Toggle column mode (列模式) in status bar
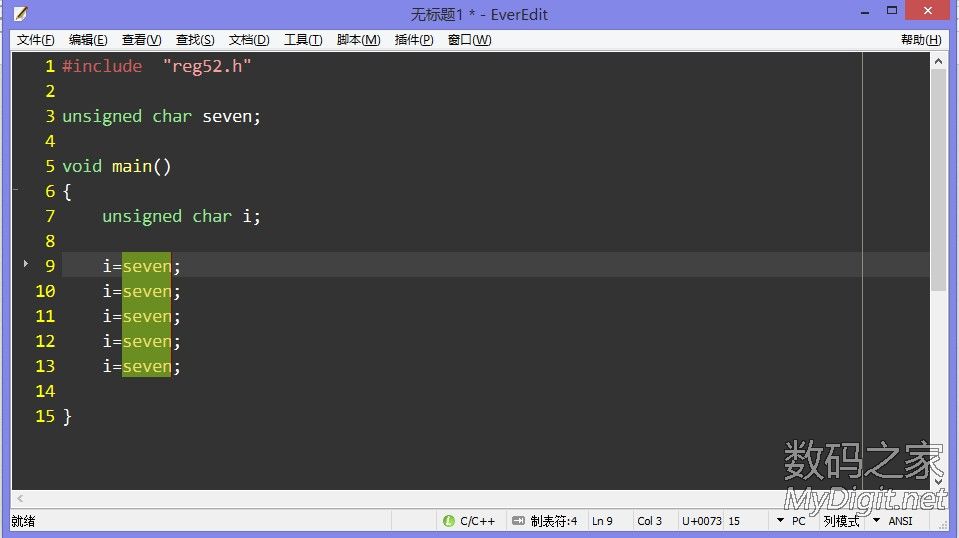 [840, 521]
